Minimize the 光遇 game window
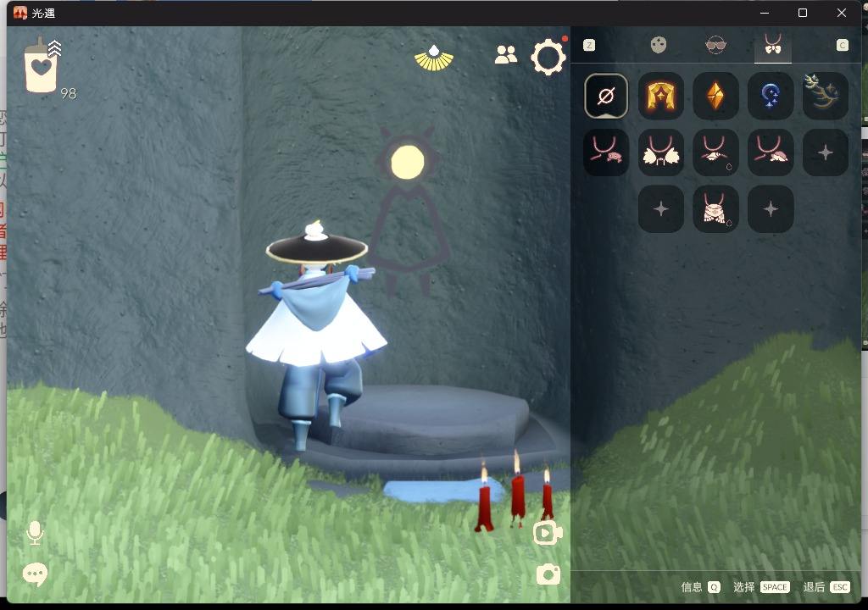The height and width of the screenshot is (610, 868). (x=765, y=13)
